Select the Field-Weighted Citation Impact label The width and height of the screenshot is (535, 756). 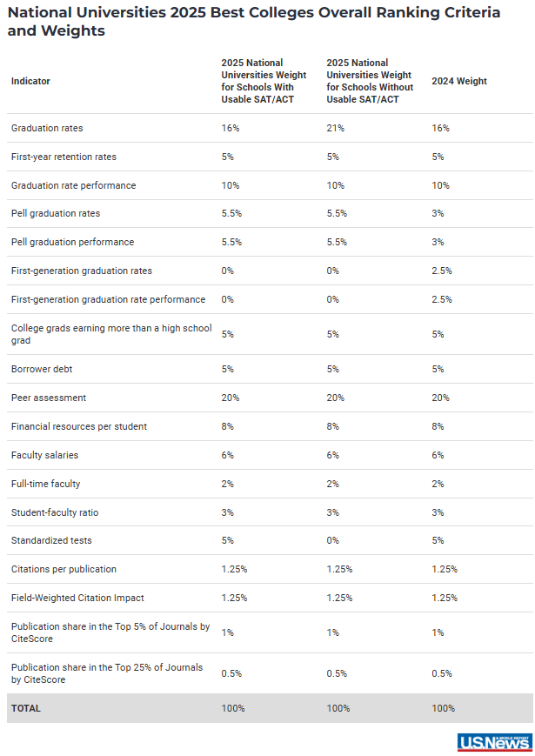click(77, 598)
